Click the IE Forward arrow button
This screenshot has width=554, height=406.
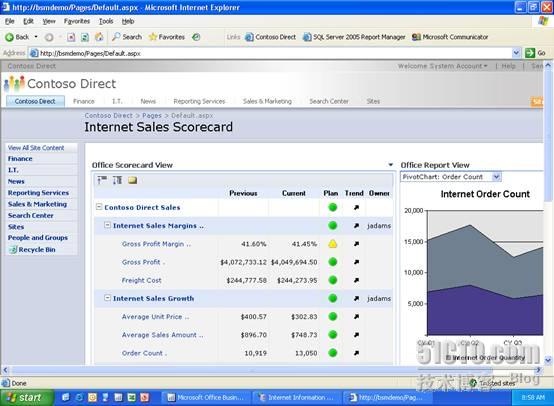49,37
